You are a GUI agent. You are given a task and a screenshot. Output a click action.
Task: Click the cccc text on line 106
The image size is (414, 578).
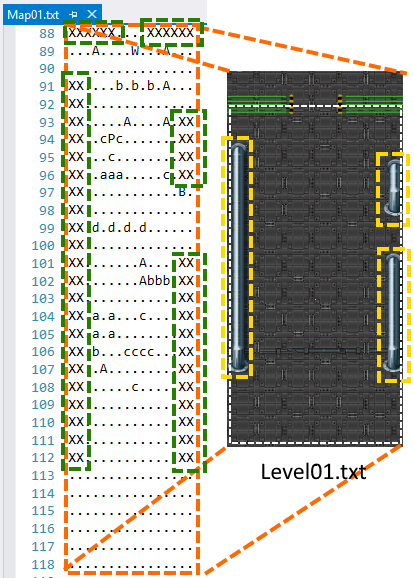point(139,352)
